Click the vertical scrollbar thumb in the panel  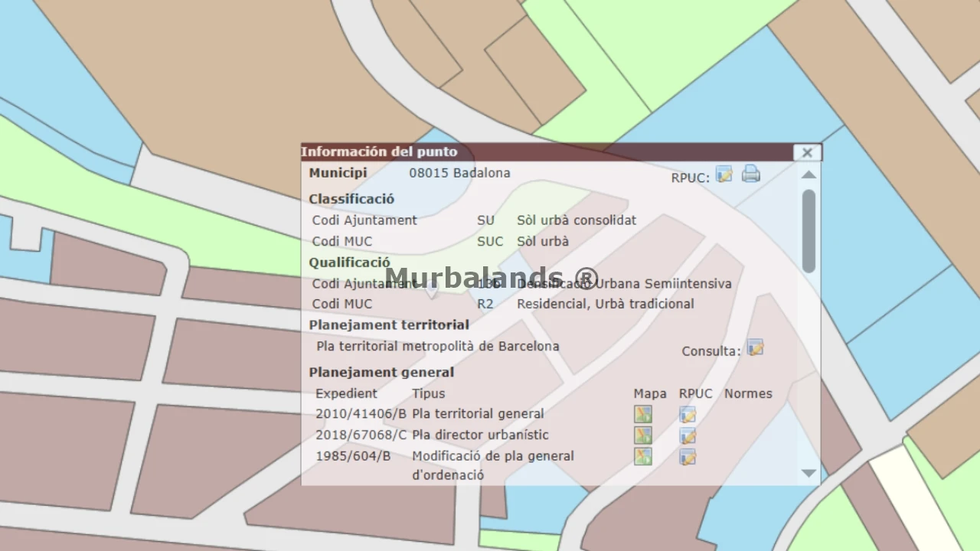[x=808, y=230]
